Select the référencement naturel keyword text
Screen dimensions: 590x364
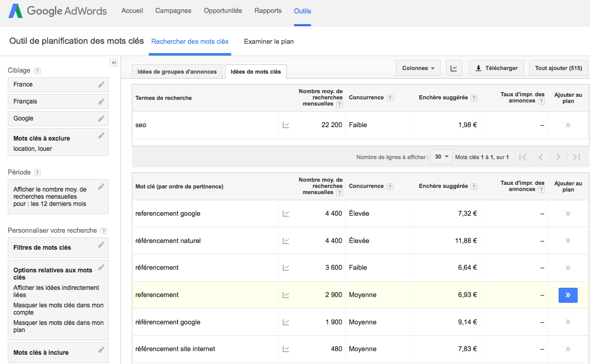pyautogui.click(x=168, y=240)
